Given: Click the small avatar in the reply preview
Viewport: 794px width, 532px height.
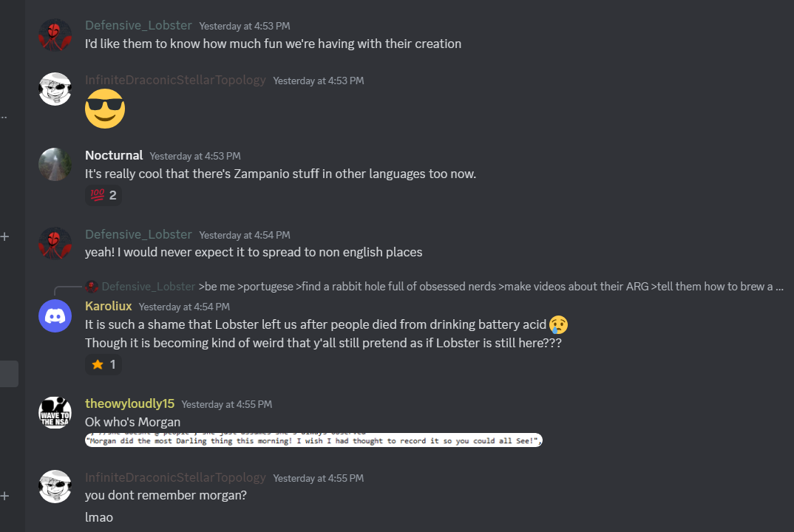Looking at the screenshot, I should pos(92,287).
